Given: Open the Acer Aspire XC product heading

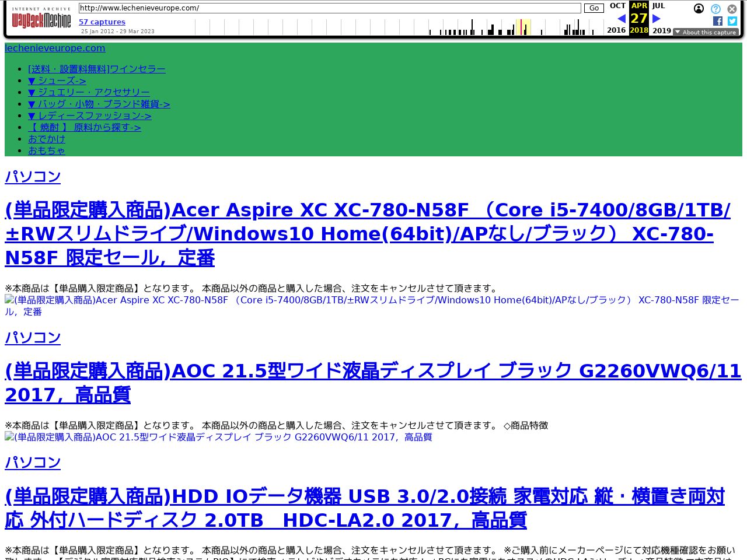Looking at the screenshot, I should 368,233.
